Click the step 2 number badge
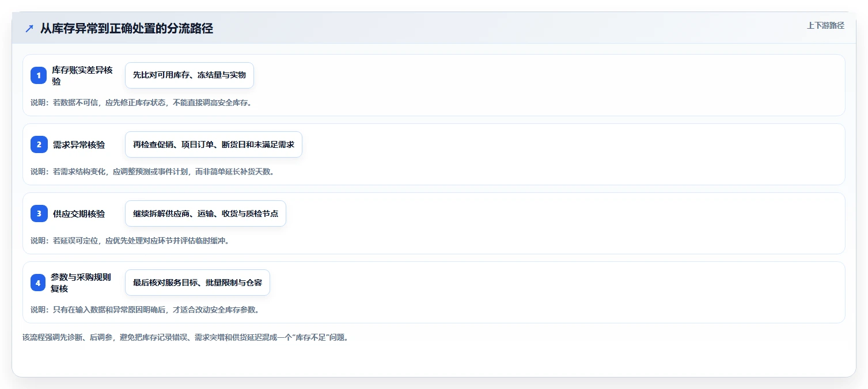 pos(39,144)
